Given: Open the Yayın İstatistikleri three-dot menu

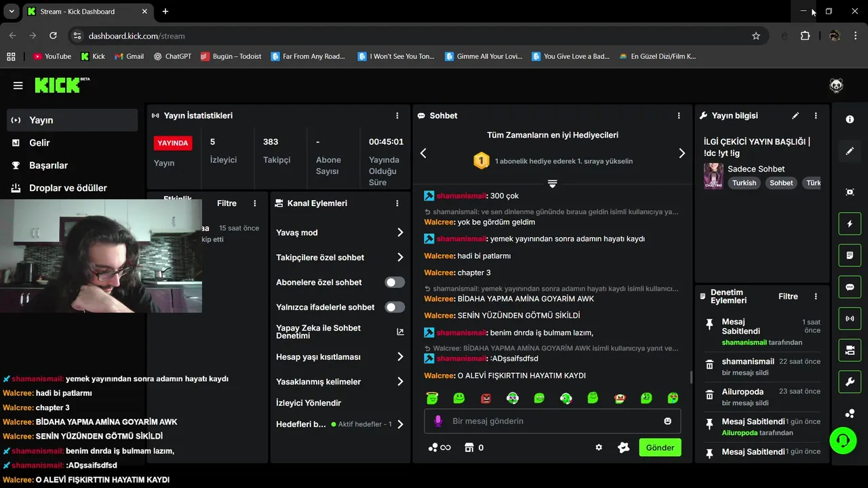Looking at the screenshot, I should coord(397,116).
